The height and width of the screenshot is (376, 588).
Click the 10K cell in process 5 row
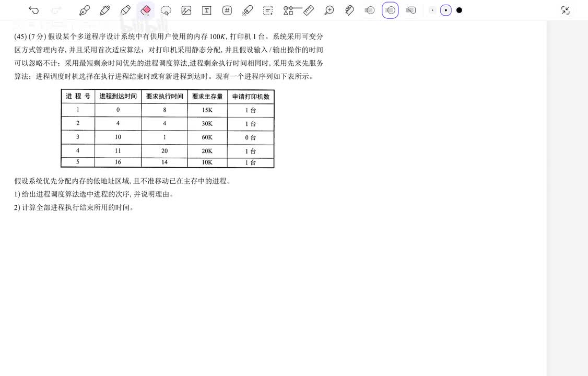tap(207, 162)
